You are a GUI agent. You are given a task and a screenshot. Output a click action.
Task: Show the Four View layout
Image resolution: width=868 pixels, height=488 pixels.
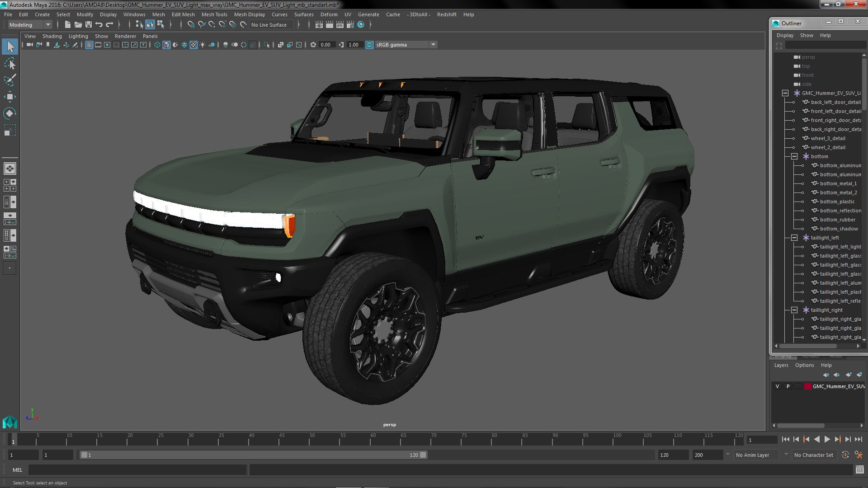[x=10, y=185]
